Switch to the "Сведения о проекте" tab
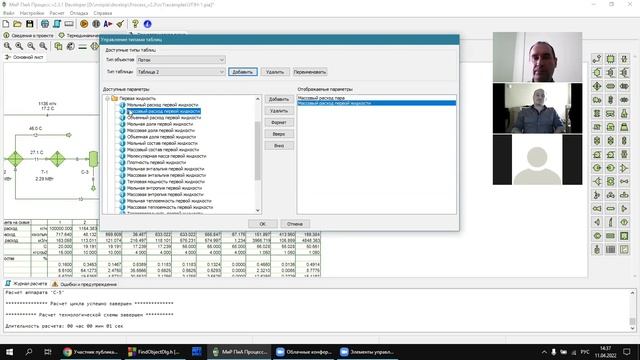Screen dimensions: 640x360 29,36
